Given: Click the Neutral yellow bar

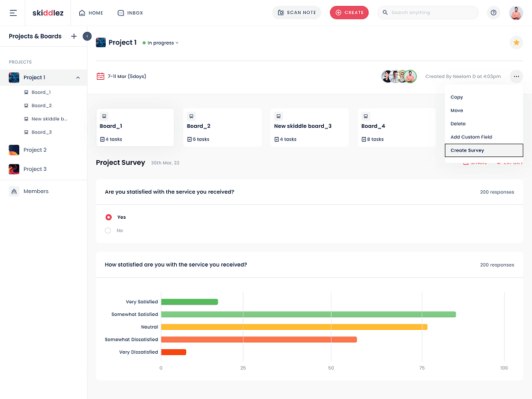Looking at the screenshot, I should coord(294,327).
